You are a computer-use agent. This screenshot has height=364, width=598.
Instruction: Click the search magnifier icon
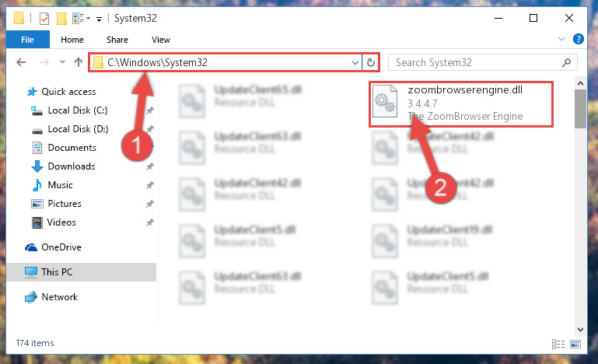[x=566, y=62]
